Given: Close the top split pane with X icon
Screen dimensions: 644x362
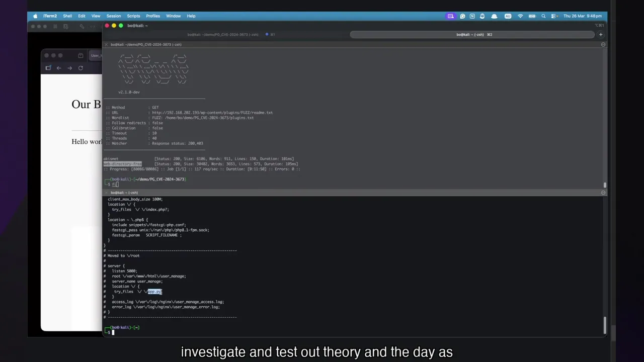Looking at the screenshot, I should click(x=106, y=45).
